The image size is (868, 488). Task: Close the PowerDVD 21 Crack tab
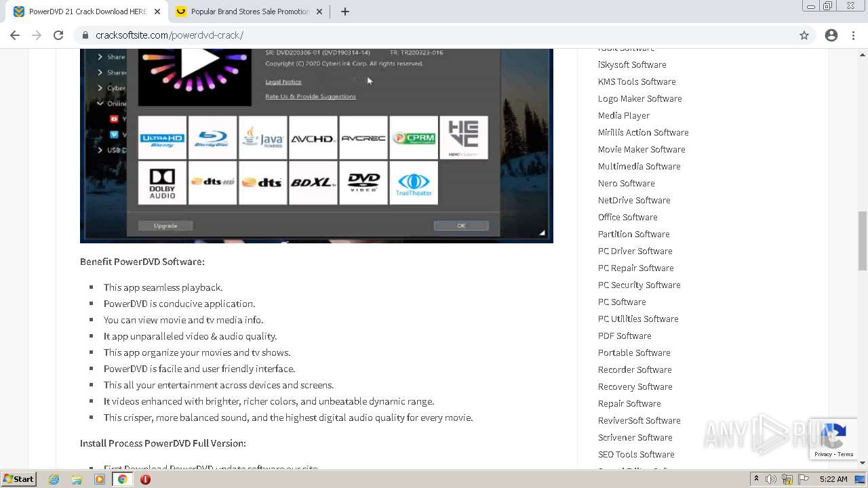coord(157,12)
